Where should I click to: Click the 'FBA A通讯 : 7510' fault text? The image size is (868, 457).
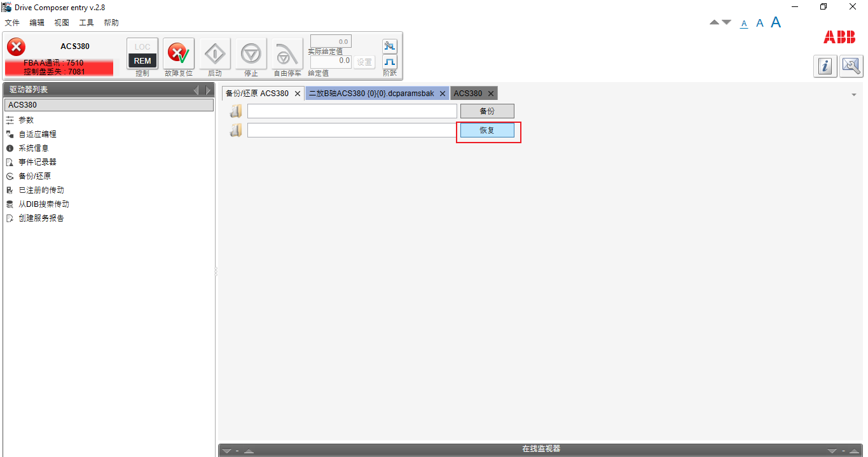(53, 63)
